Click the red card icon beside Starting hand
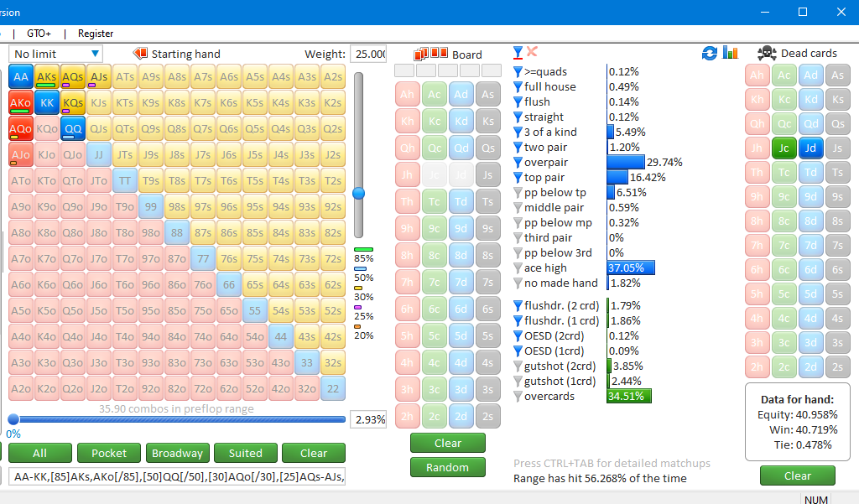 click(x=140, y=53)
